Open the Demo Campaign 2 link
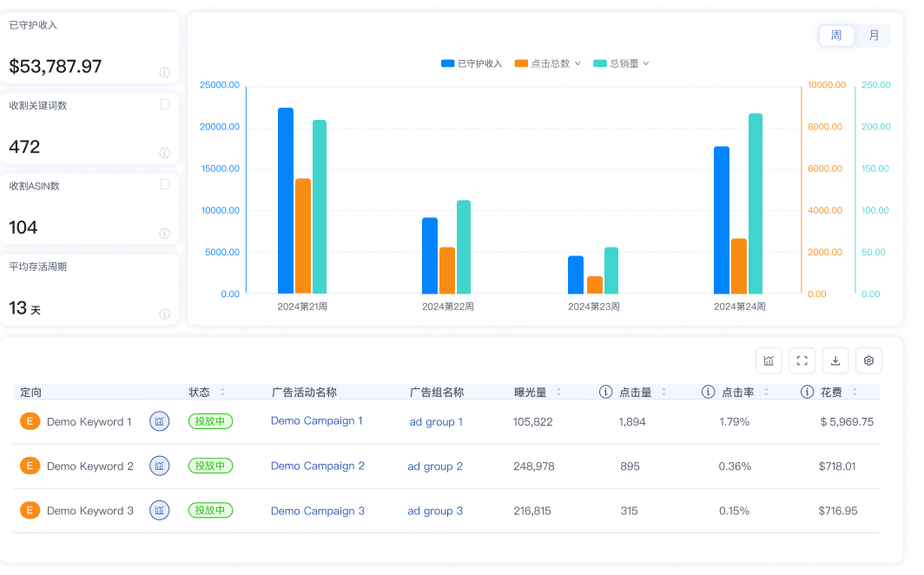The image size is (924, 575). click(x=317, y=466)
